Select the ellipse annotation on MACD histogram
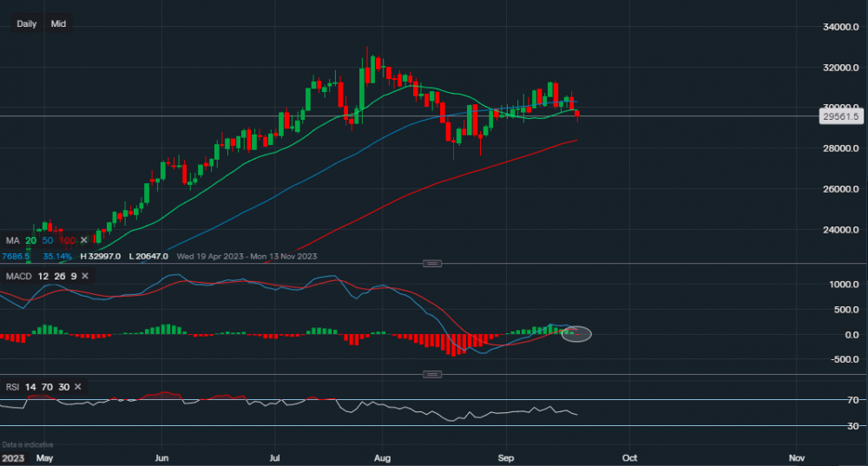The image size is (868, 466). point(576,333)
